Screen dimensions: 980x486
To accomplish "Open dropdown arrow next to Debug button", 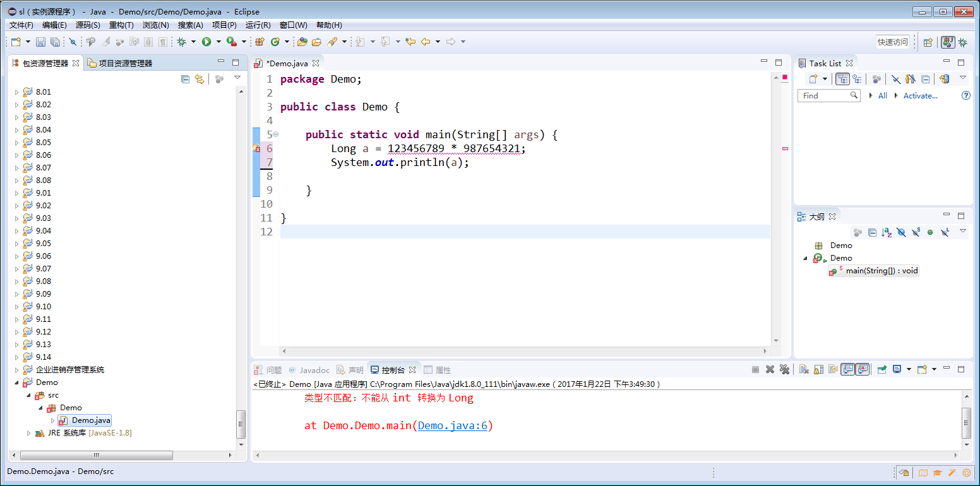I will pyautogui.click(x=193, y=42).
